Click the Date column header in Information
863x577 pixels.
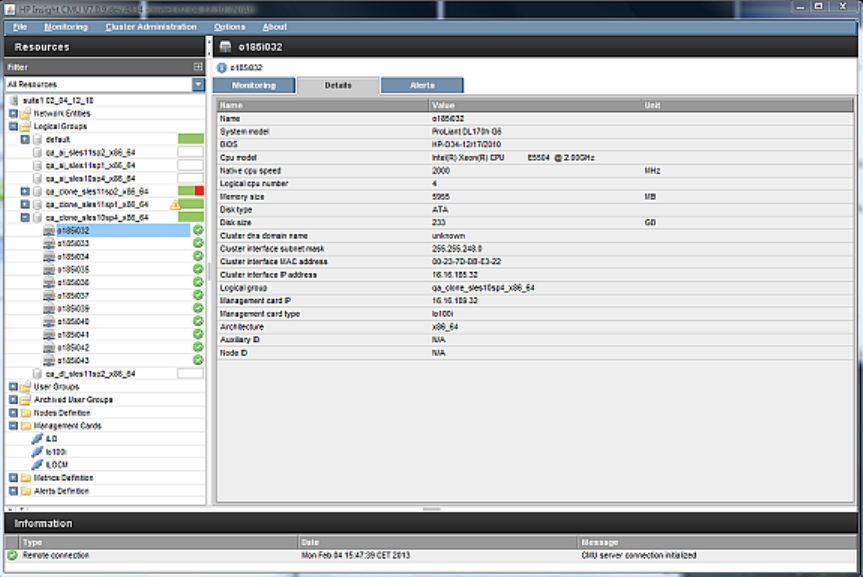click(x=438, y=542)
